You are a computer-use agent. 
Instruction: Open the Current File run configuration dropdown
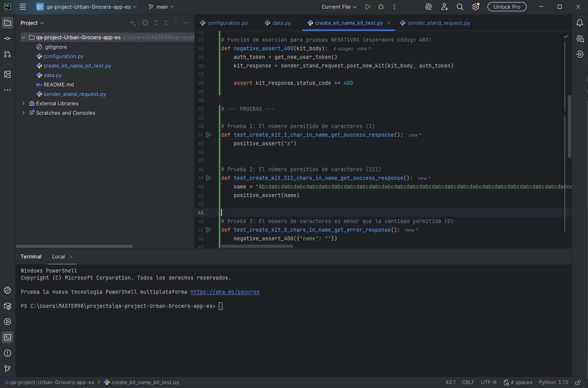(x=339, y=7)
